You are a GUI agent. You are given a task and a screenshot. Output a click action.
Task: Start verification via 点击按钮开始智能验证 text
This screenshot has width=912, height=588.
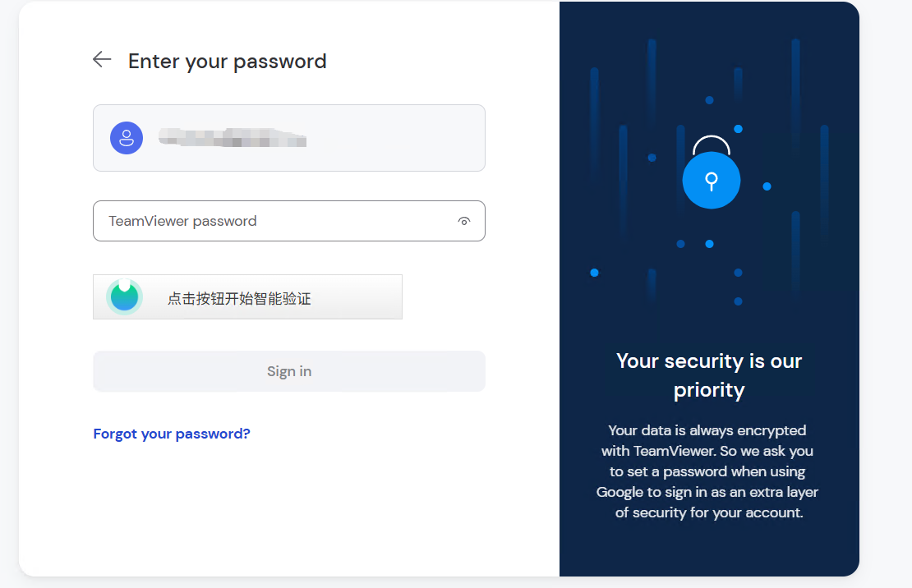(239, 298)
